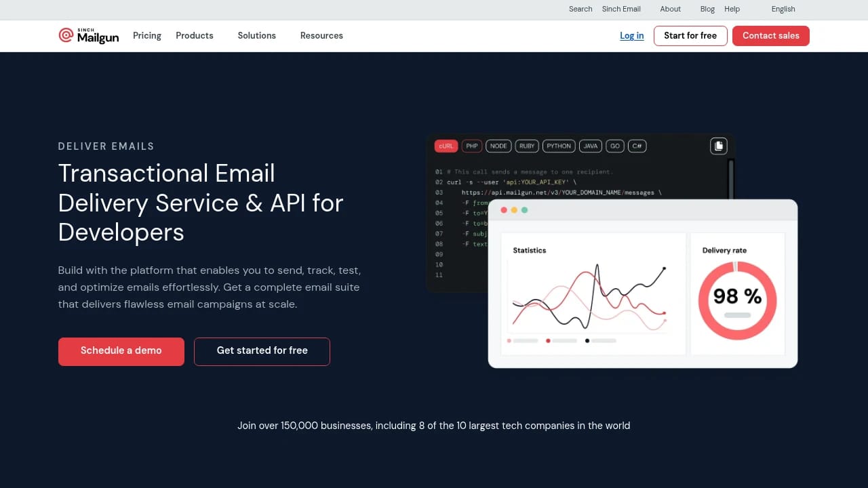Expand the Solutions menu

256,35
